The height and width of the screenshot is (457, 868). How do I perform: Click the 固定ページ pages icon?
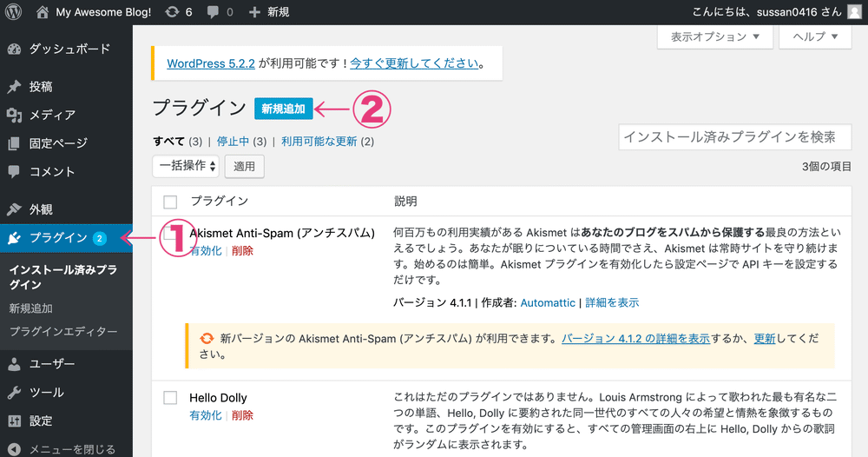(15, 143)
